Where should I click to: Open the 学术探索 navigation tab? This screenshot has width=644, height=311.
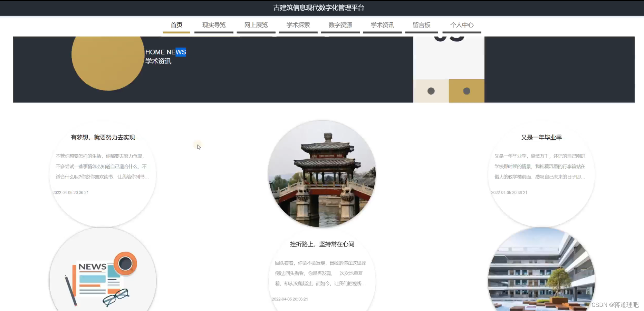click(298, 25)
